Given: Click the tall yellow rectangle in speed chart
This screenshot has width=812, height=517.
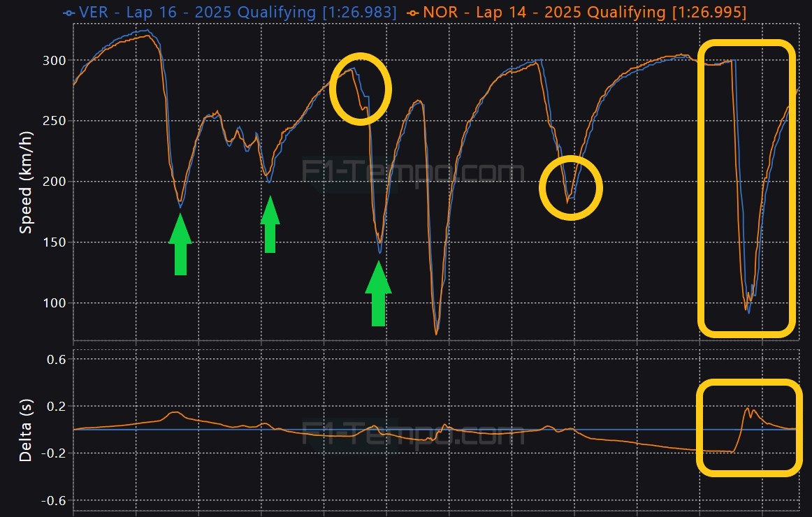Looking at the screenshot, I should (x=747, y=187).
